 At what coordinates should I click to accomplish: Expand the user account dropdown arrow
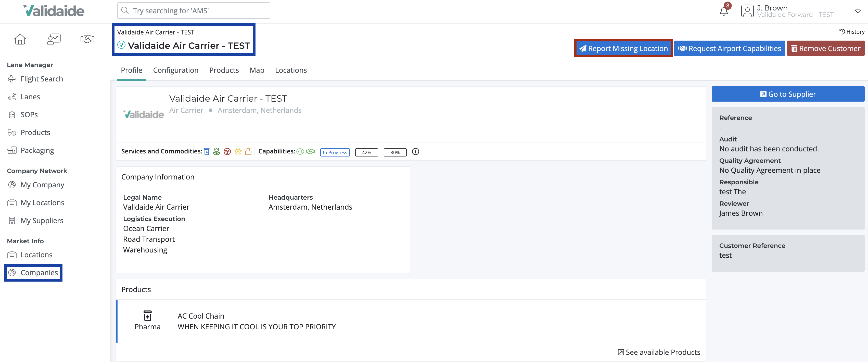(858, 11)
